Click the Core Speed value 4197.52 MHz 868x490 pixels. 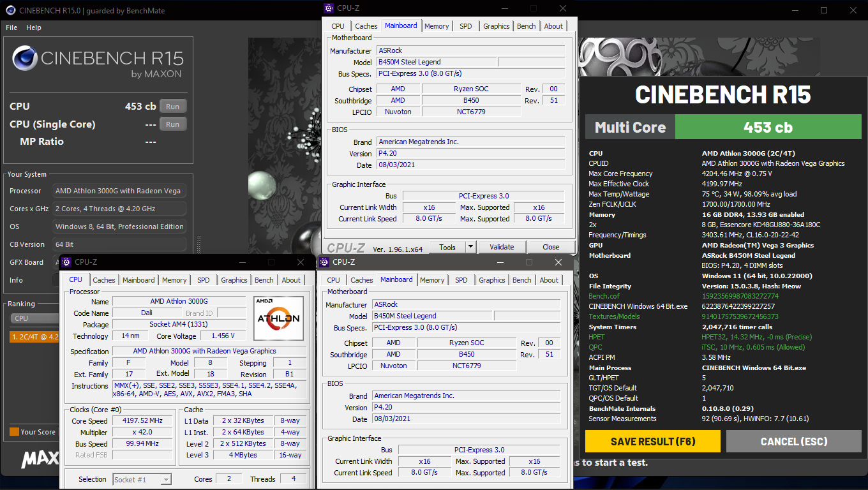click(x=142, y=421)
